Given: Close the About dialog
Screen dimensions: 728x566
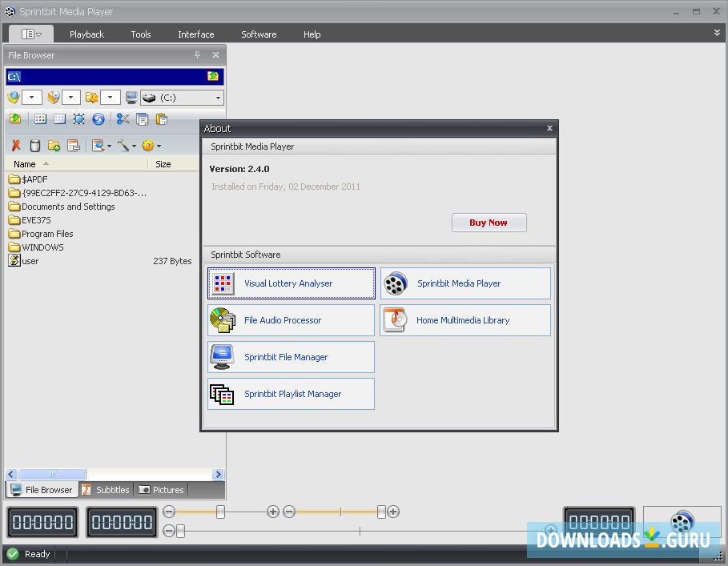Looking at the screenshot, I should (549, 128).
